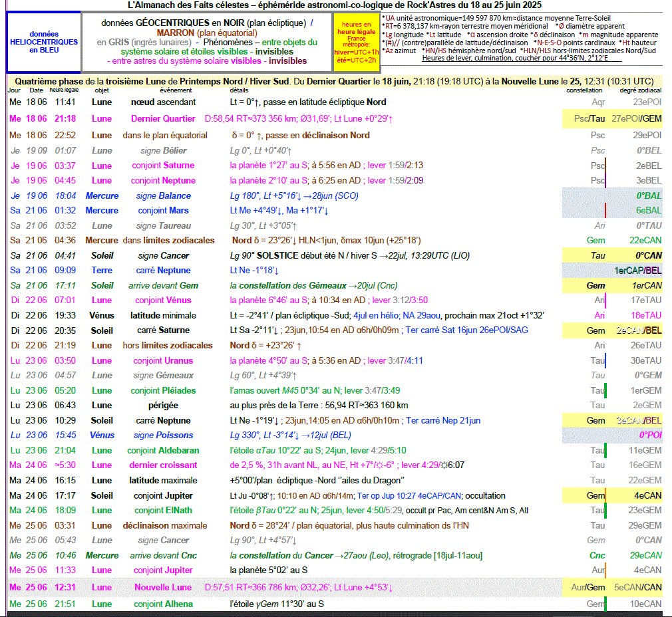Screen dimensions: 672x617
Task: Click the 'conjoint Alhena' event in last row
Action: tap(162, 604)
